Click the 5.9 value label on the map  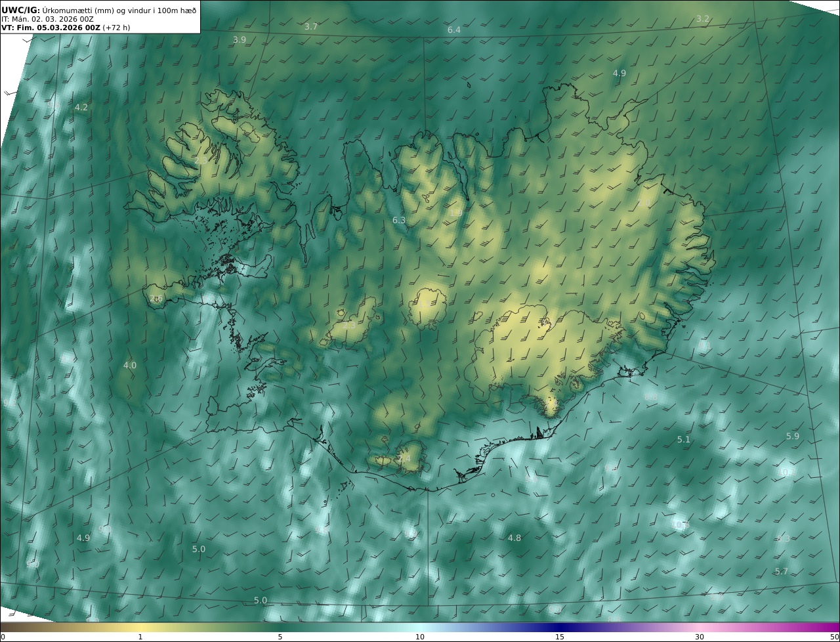(x=793, y=437)
